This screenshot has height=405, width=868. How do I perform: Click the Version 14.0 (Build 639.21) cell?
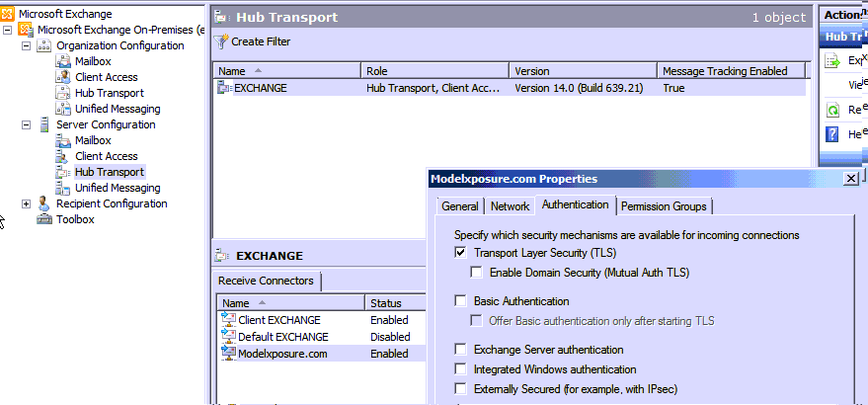coord(579,88)
